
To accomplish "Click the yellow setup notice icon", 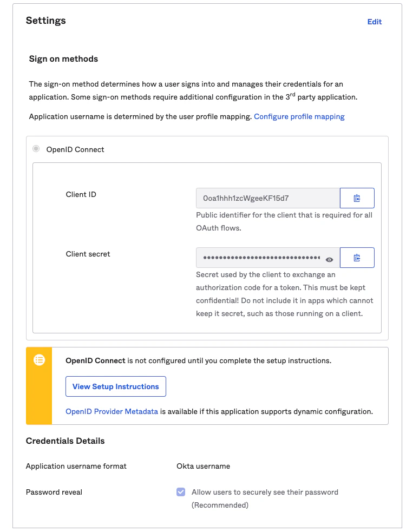I will [x=38, y=360].
